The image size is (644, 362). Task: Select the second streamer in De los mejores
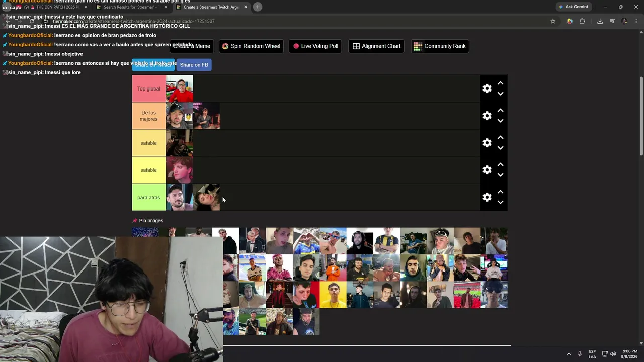pyautogui.click(x=206, y=116)
